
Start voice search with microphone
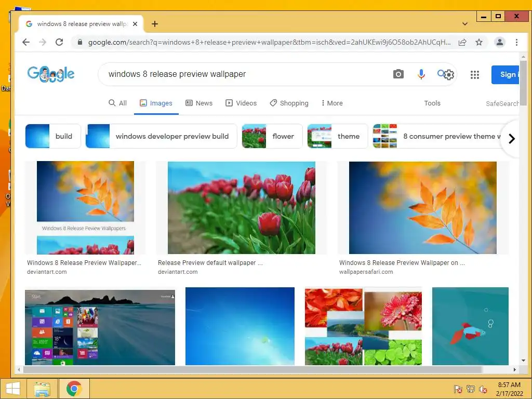pos(421,74)
